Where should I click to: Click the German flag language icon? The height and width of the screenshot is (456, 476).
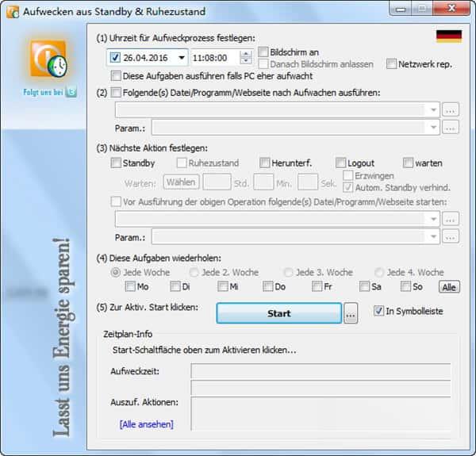(449, 36)
